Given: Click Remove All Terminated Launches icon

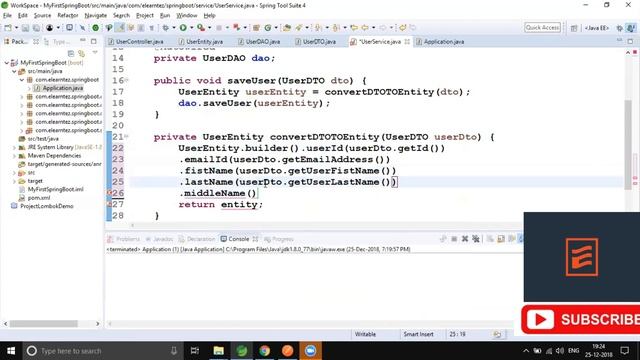Looking at the screenshot, I should [x=476, y=239].
